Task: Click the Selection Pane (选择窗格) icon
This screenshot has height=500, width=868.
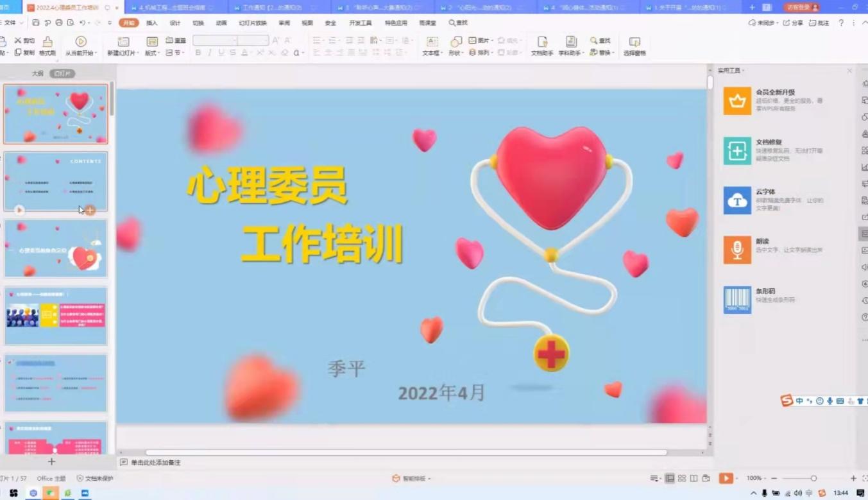Action: tap(634, 42)
